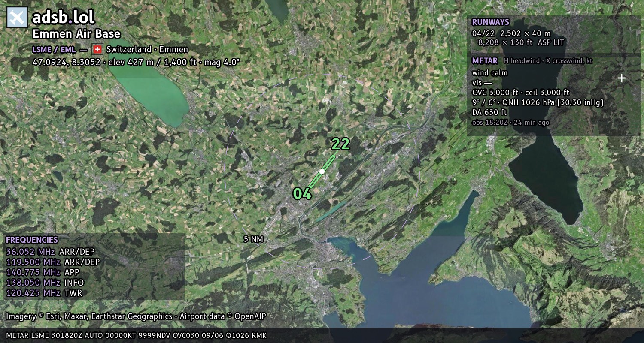The height and width of the screenshot is (343, 644).
Task: Click the 5 NM range ring label
Action: pos(253,239)
